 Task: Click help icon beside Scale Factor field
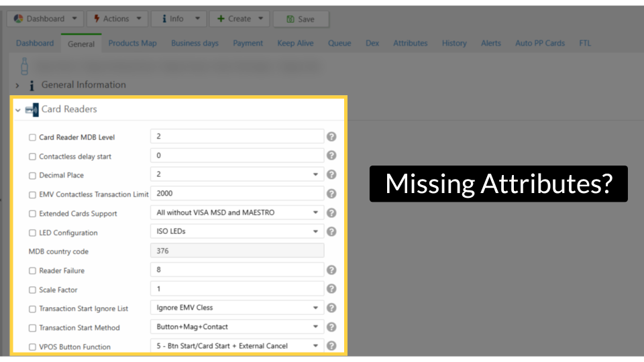[331, 289]
